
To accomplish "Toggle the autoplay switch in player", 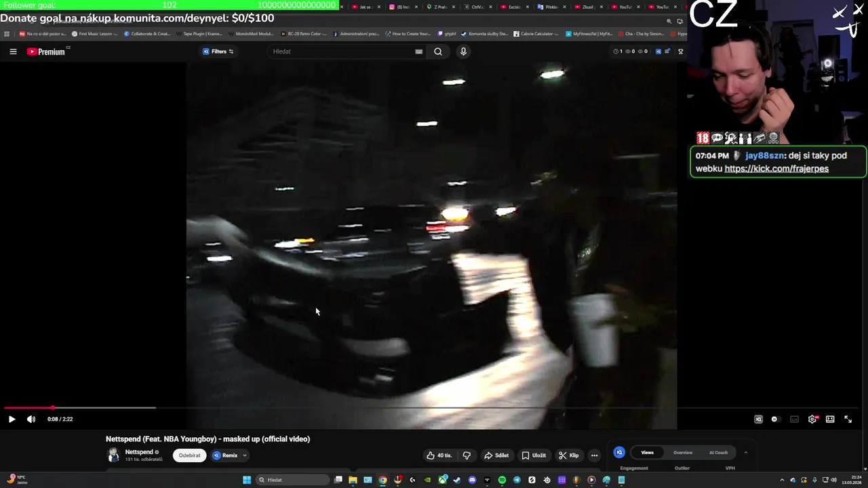I will click(x=775, y=419).
